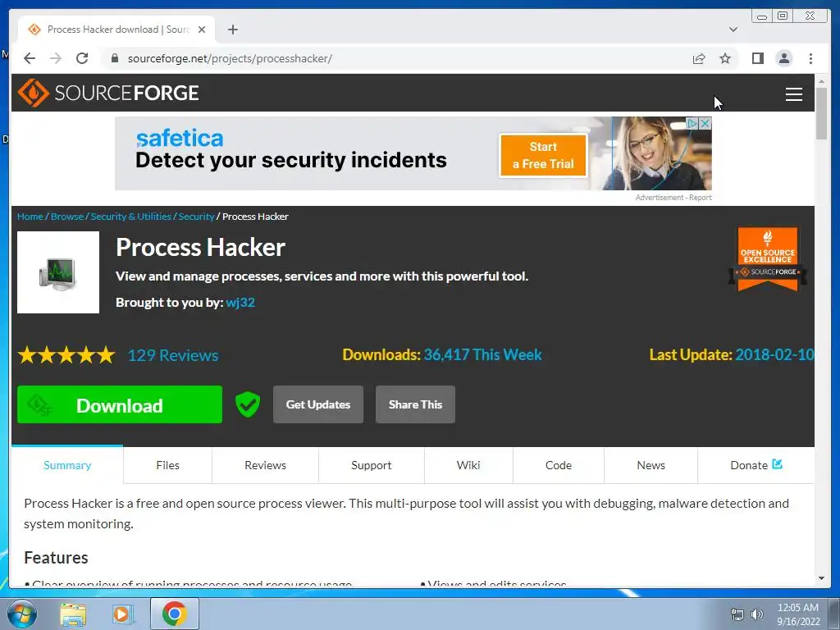Expand the tab search chevron
This screenshot has width=840, height=630.
click(x=733, y=30)
